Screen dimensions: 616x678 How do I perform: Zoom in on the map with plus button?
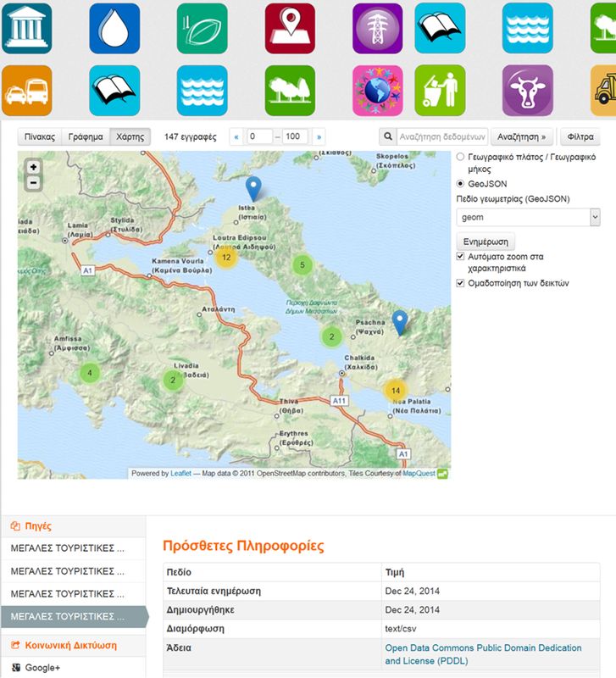click(34, 167)
